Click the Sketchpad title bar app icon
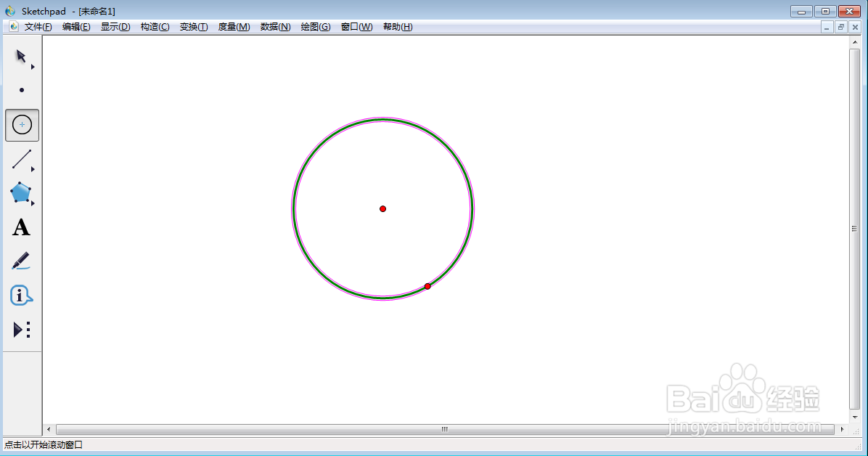The width and height of the screenshot is (868, 456). [x=10, y=11]
